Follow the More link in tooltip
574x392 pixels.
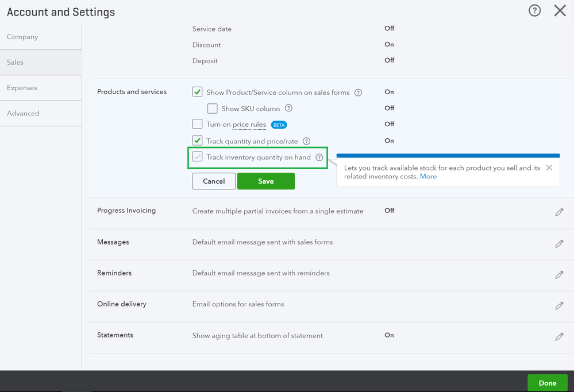click(x=428, y=177)
